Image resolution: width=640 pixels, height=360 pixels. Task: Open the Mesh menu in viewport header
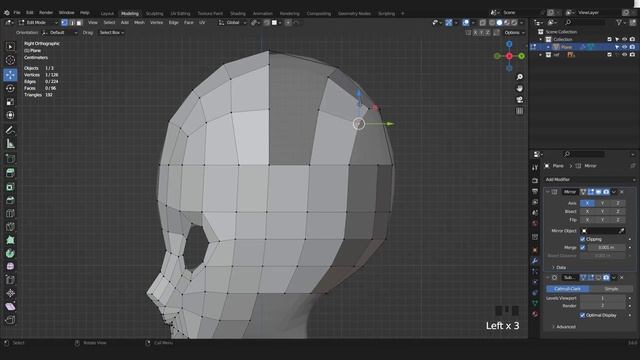click(139, 22)
